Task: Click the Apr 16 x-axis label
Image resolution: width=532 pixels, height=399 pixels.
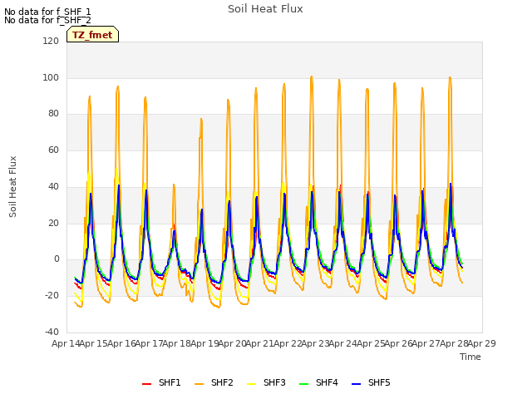Action: pos(121,343)
